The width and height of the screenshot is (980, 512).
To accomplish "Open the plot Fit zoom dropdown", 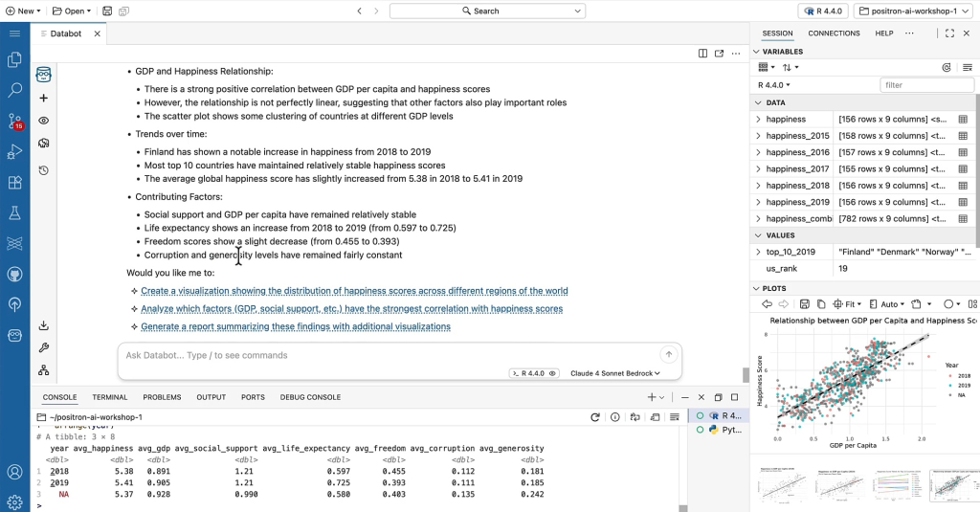I will click(x=847, y=303).
